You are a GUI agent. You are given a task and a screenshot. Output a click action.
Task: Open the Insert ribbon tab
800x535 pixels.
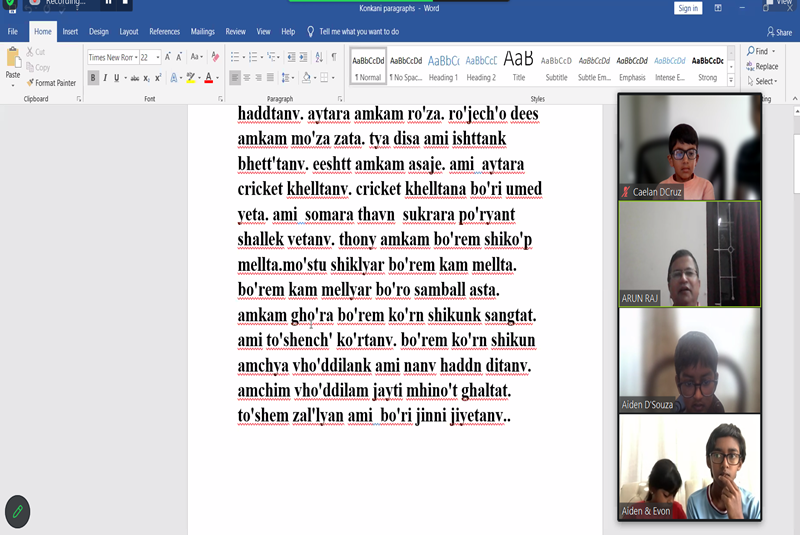[70, 32]
